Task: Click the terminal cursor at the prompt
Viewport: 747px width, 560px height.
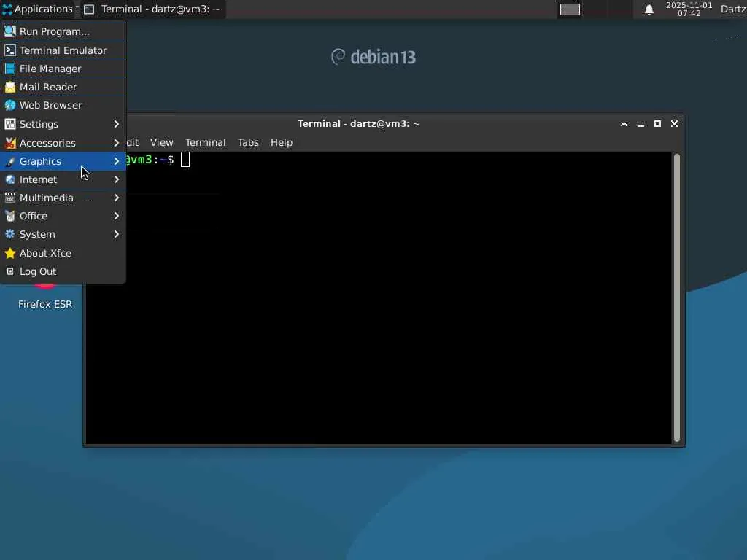Action: coord(185,160)
